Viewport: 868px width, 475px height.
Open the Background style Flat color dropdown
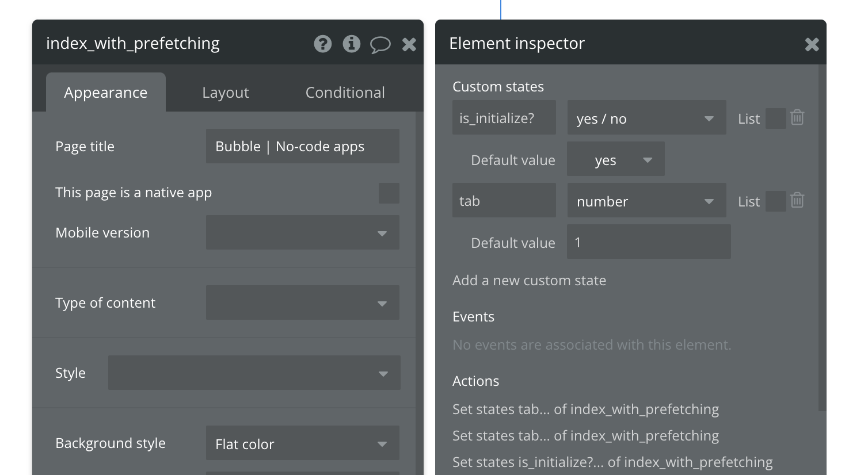303,443
